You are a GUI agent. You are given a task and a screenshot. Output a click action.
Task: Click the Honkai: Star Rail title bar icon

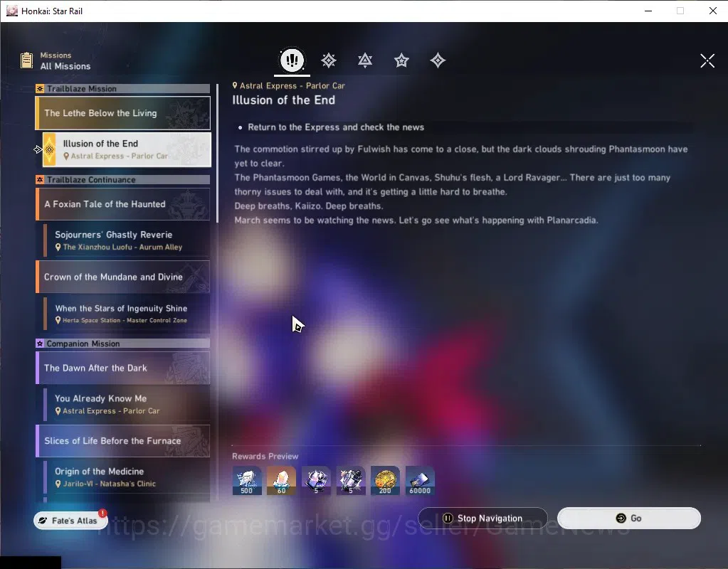coord(12,11)
